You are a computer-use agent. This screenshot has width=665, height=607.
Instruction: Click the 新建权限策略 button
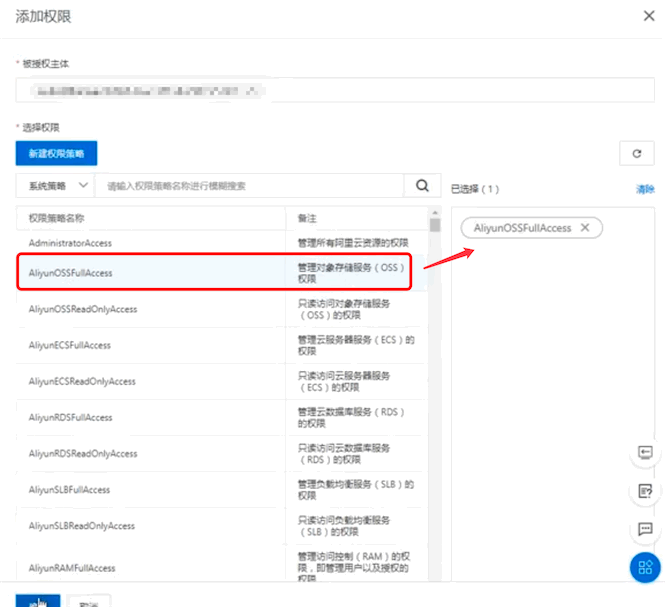click(x=56, y=153)
